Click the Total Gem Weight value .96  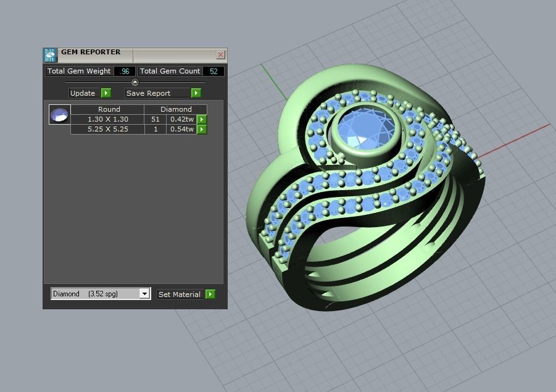click(125, 71)
